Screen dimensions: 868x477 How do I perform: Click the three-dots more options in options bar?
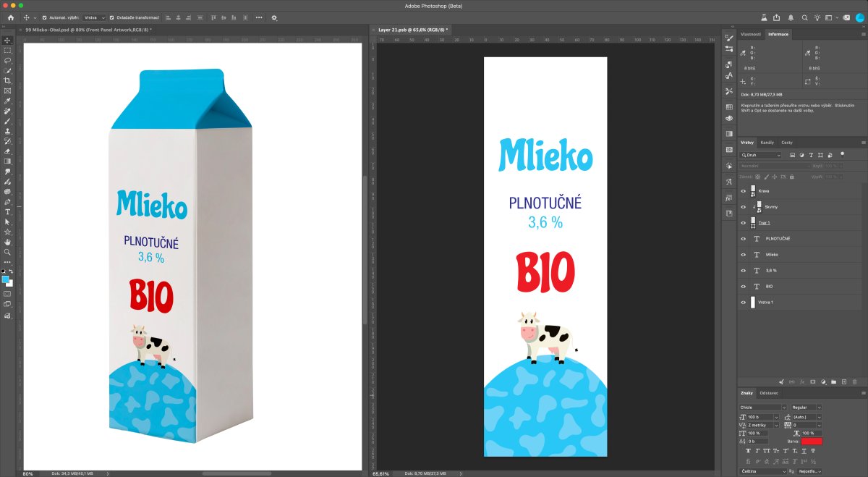(x=259, y=17)
